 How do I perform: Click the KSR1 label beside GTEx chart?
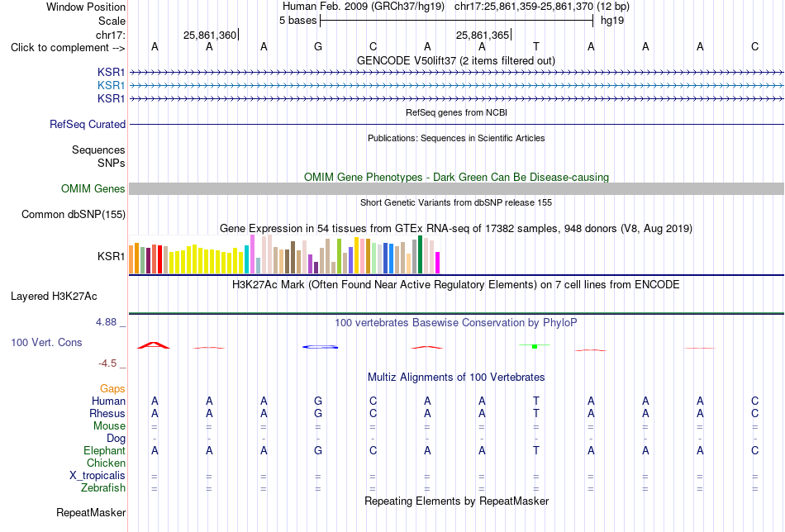click(x=112, y=256)
